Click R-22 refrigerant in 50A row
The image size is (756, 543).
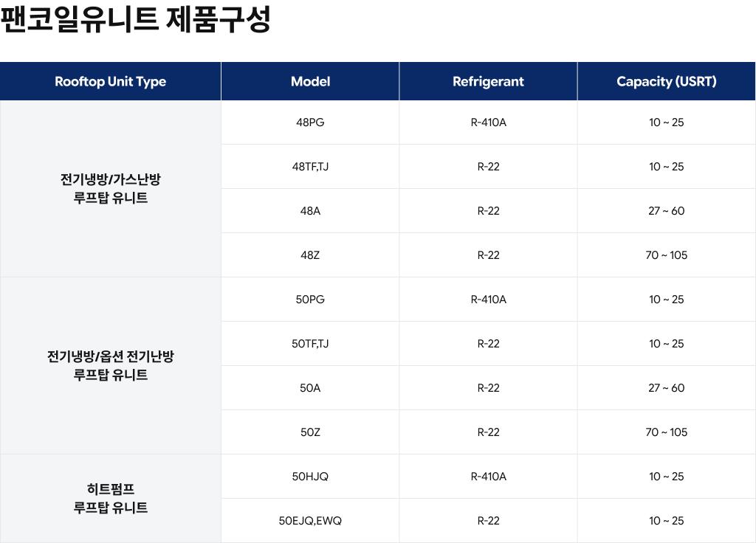[x=488, y=388]
